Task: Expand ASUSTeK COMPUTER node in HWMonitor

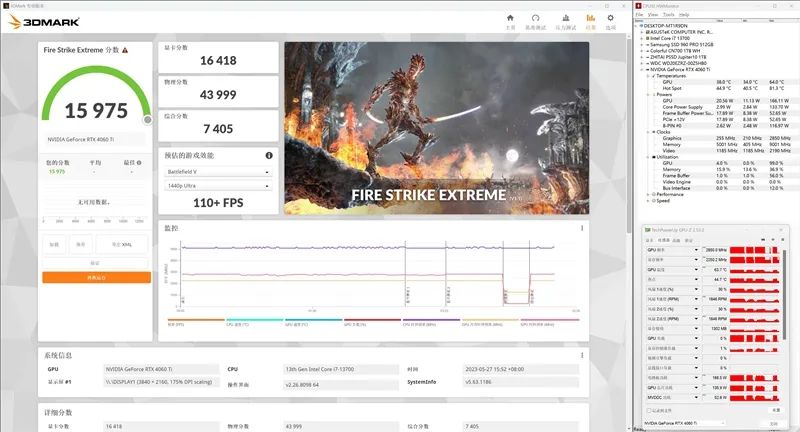Action: [x=642, y=32]
